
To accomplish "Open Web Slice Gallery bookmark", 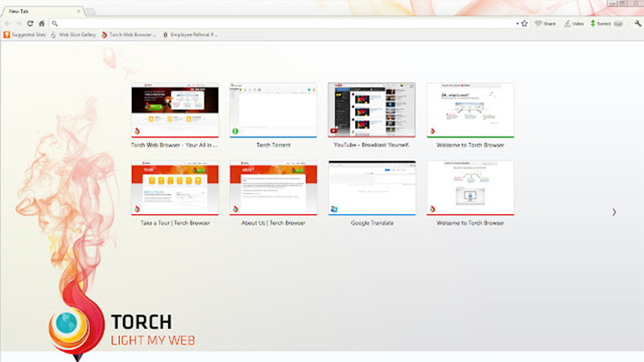I will (73, 35).
